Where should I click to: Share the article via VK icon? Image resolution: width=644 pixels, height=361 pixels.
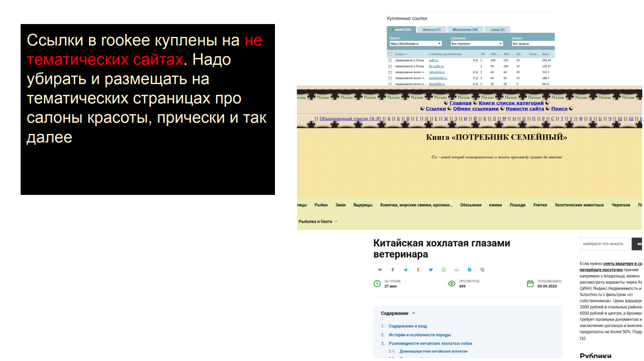(380, 270)
